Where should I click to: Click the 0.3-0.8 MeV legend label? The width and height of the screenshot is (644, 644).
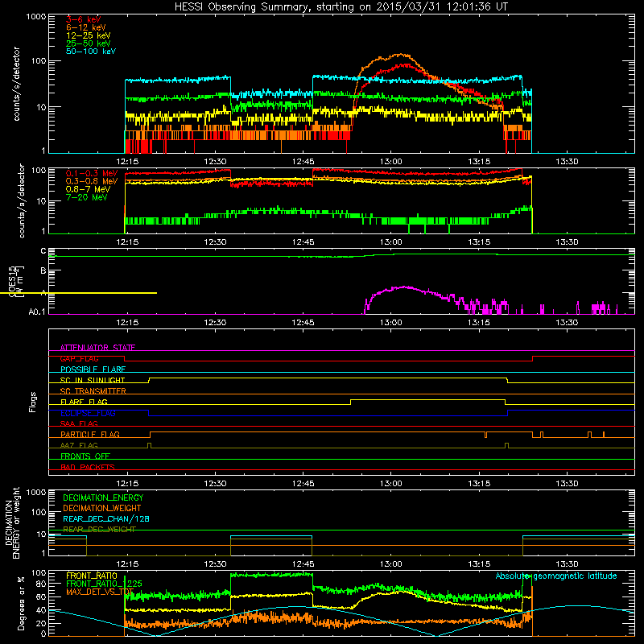pos(92,181)
